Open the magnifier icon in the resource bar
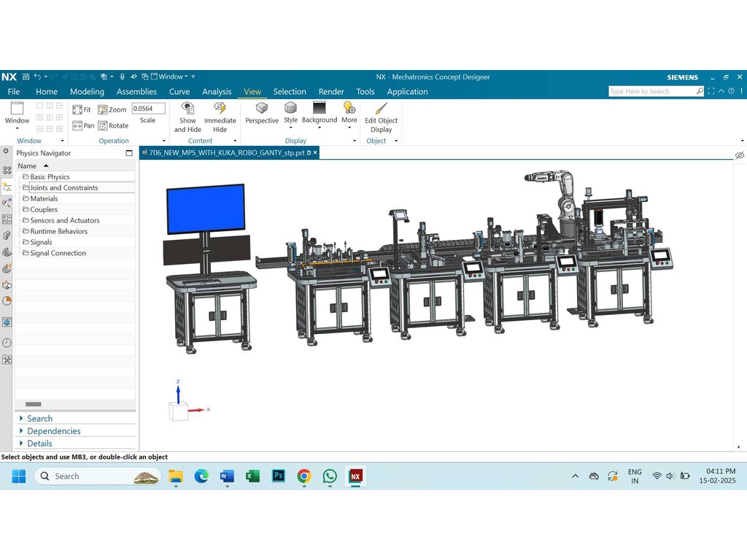This screenshot has width=747, height=560. tap(7, 203)
